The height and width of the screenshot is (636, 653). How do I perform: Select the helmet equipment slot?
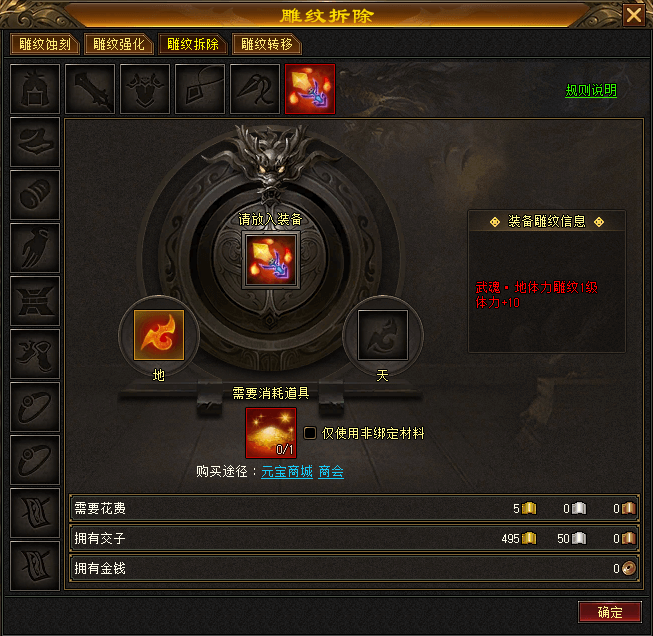(35, 89)
